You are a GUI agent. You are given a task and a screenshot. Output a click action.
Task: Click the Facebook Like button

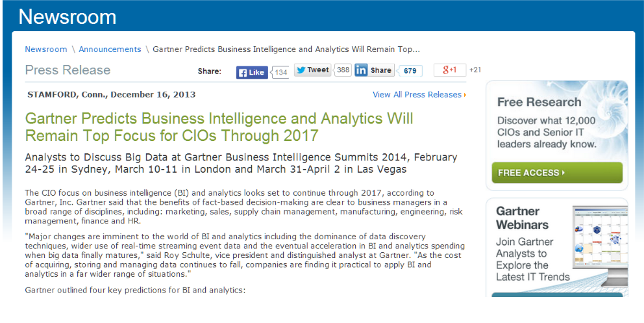(252, 72)
